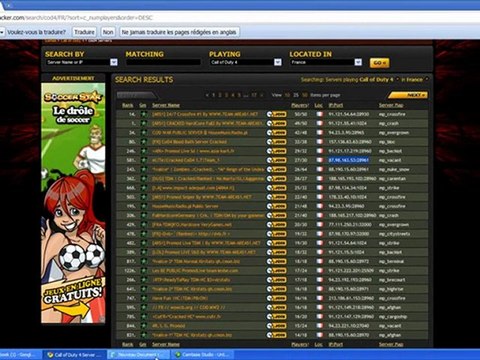Viewport: 480px width, 360px height.
Task: Go to results page 5
Action: [x=239, y=95]
